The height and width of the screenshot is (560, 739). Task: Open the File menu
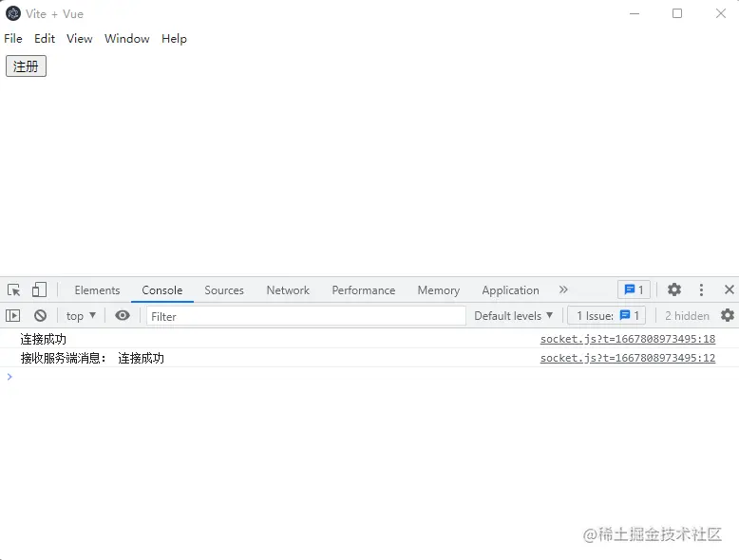13,39
